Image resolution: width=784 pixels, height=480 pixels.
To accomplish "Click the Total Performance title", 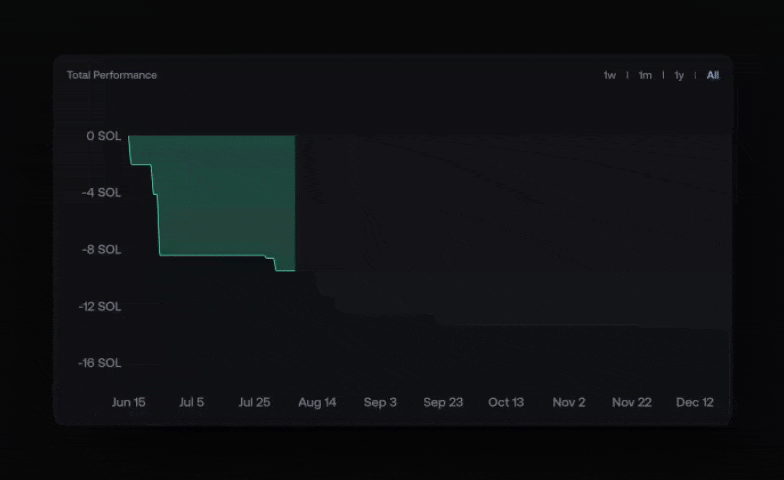I will point(112,75).
